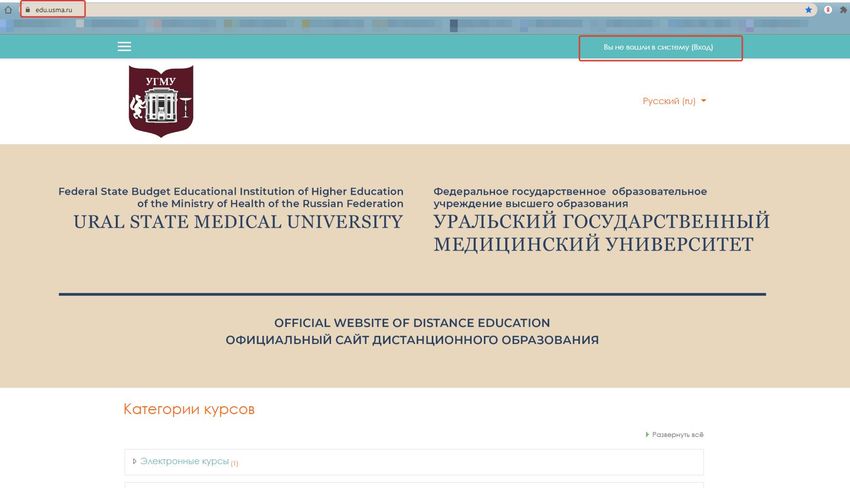Image resolution: width=850 pixels, height=488 pixels.
Task: Open the Русский (ru) language dropdown
Action: click(x=674, y=101)
